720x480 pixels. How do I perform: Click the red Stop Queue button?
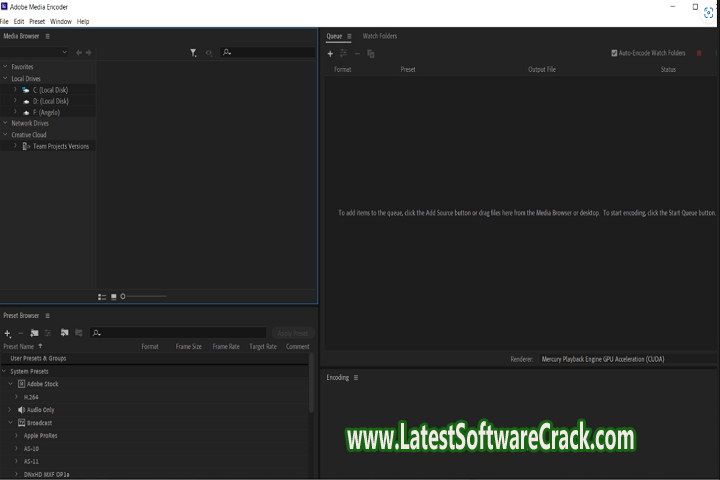(699, 53)
